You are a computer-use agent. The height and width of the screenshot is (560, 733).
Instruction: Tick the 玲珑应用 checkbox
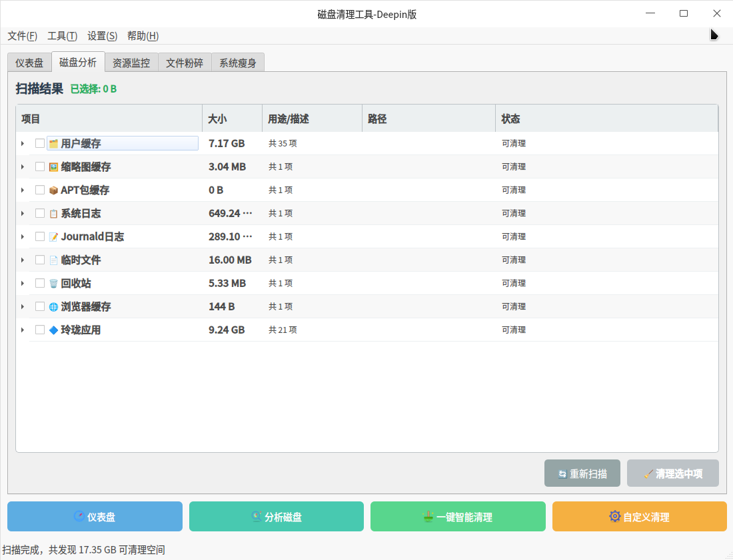pos(40,330)
